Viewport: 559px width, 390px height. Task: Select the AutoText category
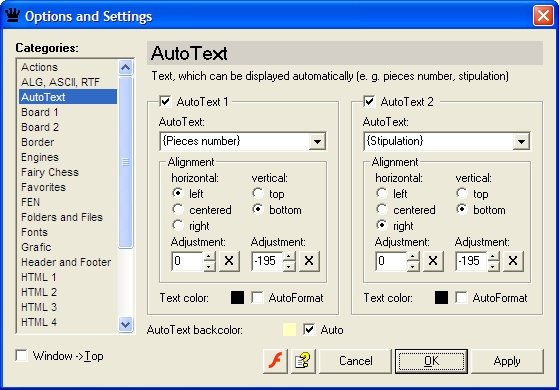pyautogui.click(x=68, y=97)
